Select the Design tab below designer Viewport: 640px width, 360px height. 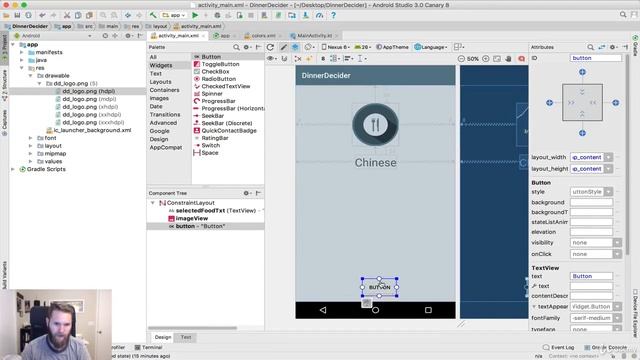[x=163, y=337]
